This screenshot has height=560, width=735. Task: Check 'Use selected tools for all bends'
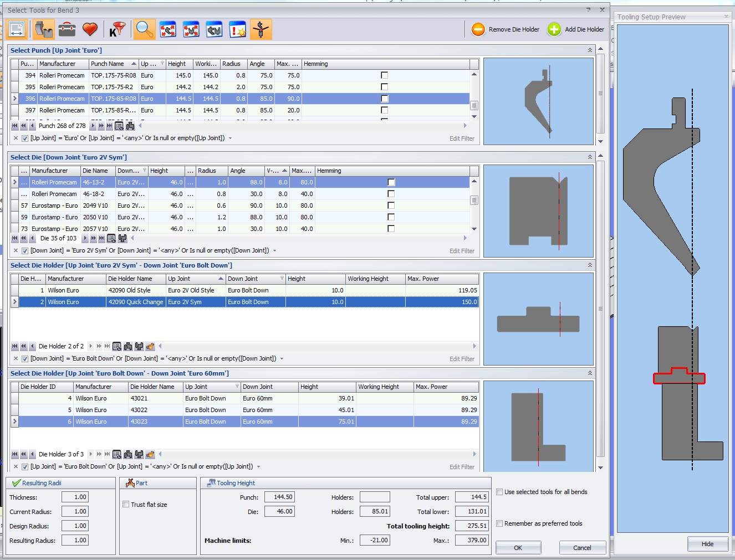[x=499, y=492]
